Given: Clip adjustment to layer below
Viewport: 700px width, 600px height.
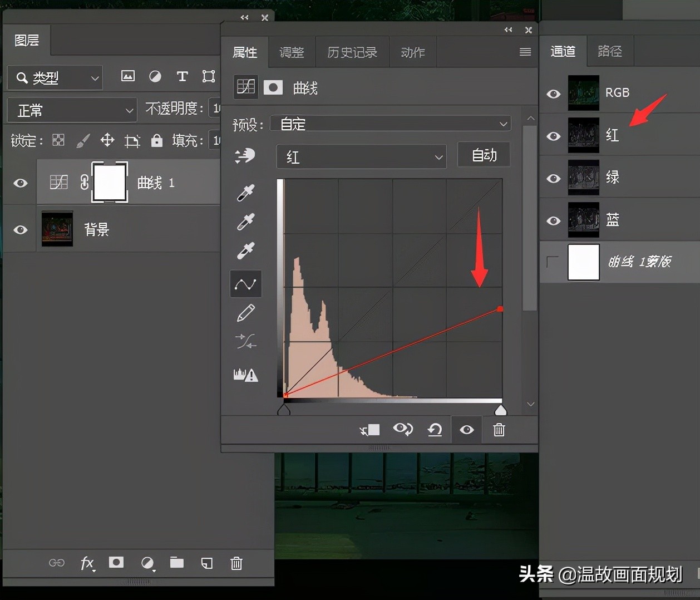Looking at the screenshot, I should coord(369,430).
